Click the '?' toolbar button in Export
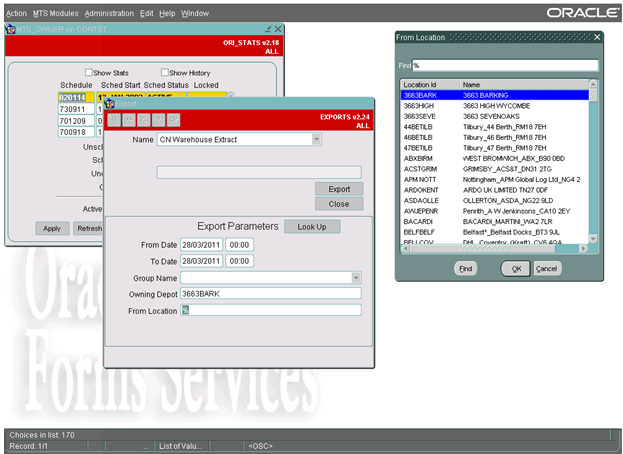The height and width of the screenshot is (454, 623). point(158,120)
